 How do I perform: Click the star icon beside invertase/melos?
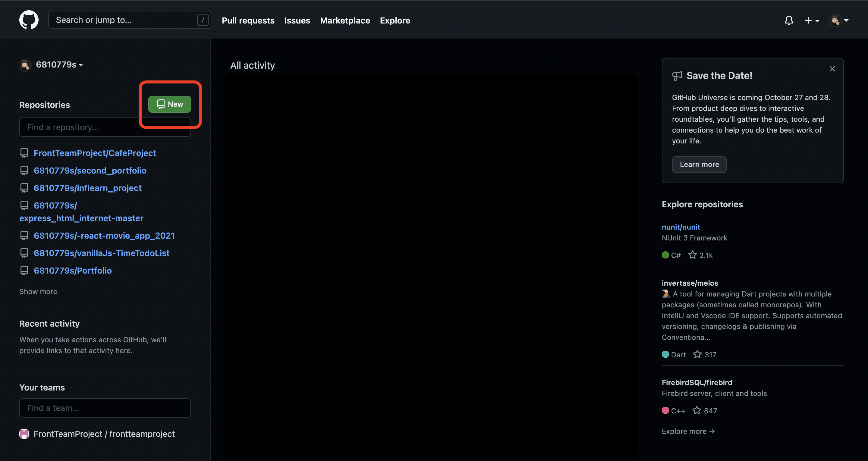(697, 355)
